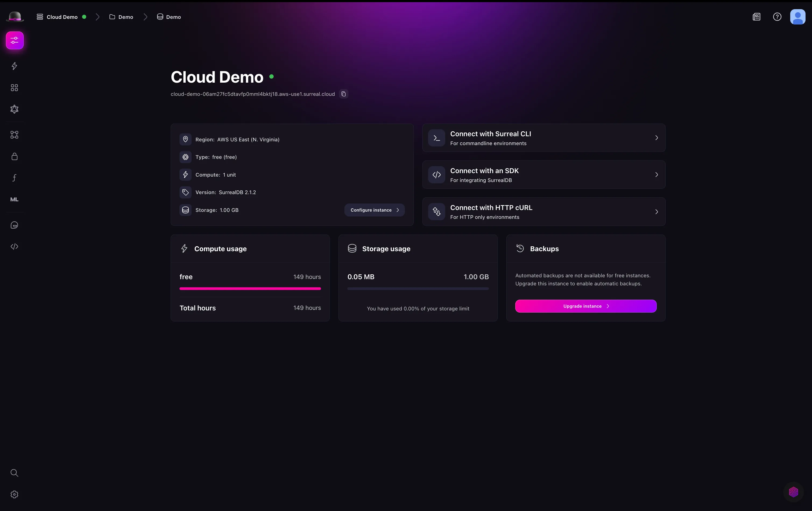
Task: Open the Query view with the lightning icon
Action: click(14, 66)
